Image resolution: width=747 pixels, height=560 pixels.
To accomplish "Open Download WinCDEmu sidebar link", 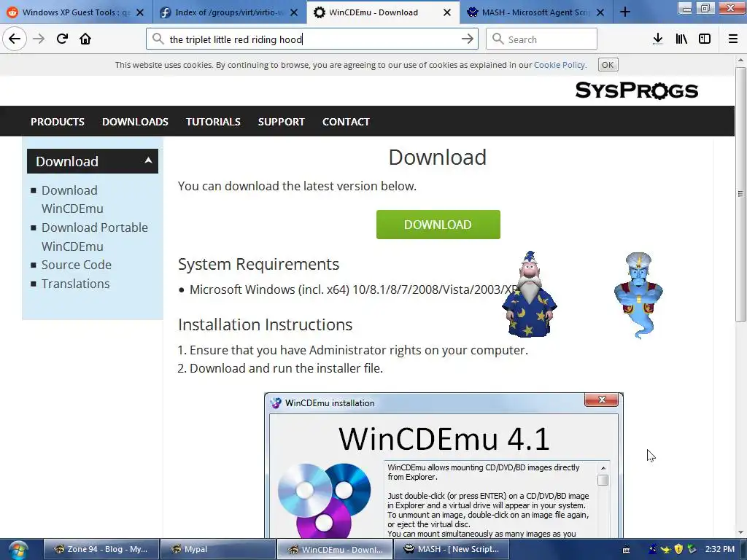I will pos(72,200).
